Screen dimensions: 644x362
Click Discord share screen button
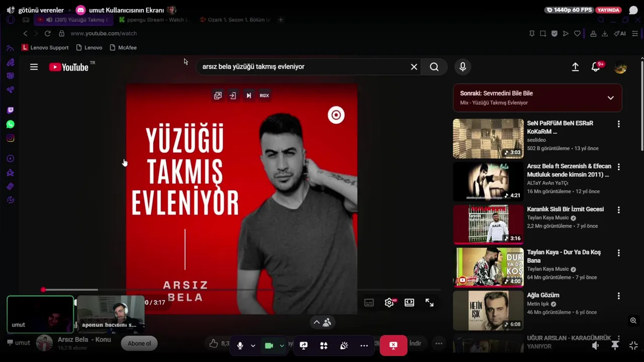pyautogui.click(x=304, y=345)
